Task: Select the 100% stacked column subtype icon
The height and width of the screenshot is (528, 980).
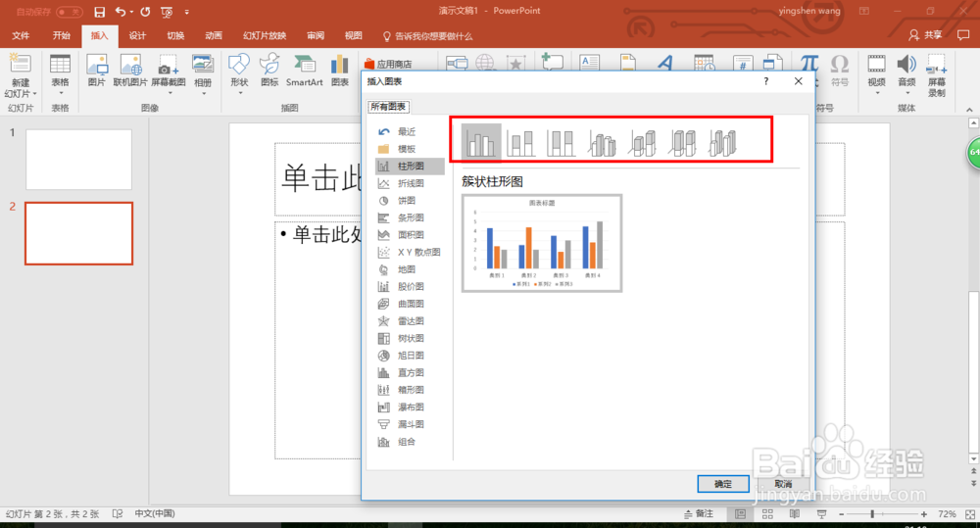Action: 561,142
